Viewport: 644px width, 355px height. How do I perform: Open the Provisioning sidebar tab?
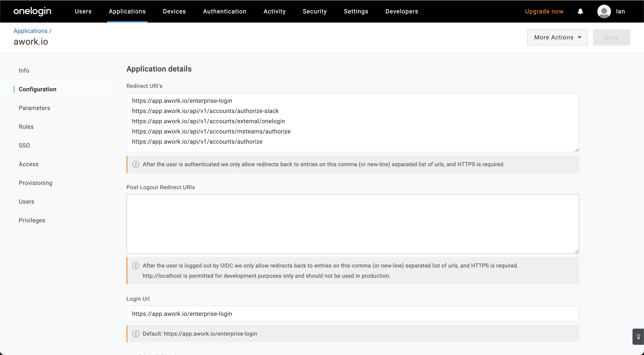click(36, 183)
